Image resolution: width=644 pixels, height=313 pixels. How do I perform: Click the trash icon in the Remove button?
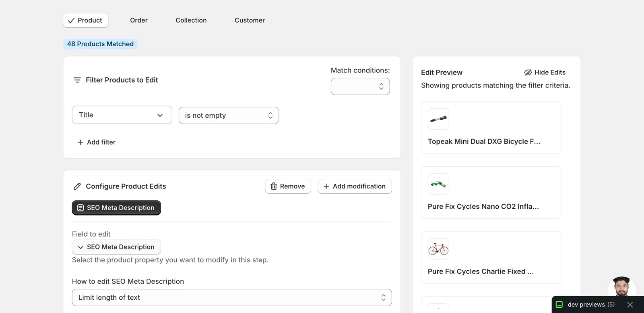274,187
